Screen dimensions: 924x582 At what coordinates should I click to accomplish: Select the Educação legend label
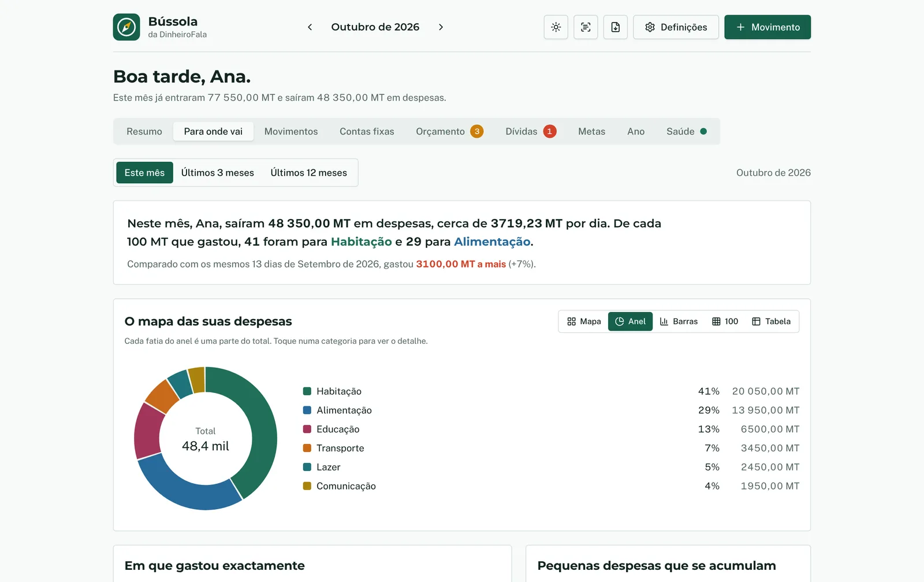tap(338, 429)
